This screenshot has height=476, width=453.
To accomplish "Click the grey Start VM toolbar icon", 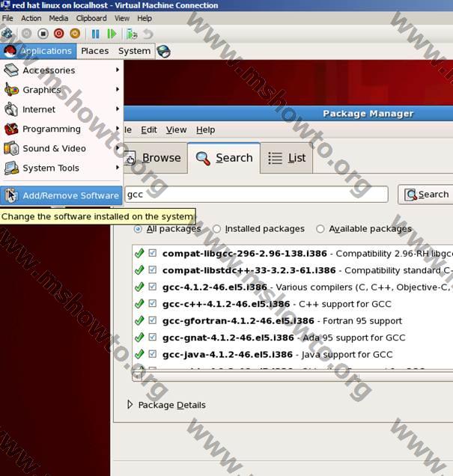I will pyautogui.click(x=27, y=34).
